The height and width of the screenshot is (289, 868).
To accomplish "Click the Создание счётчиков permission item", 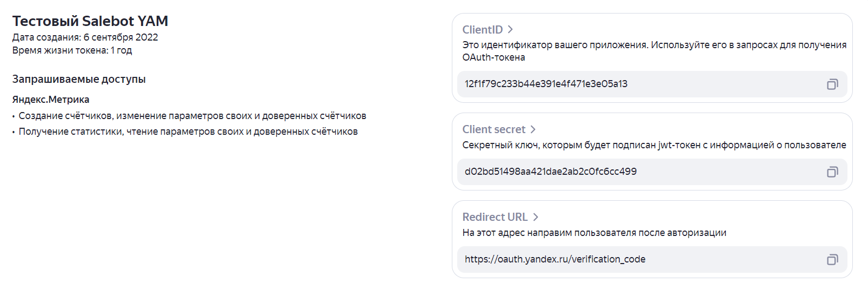I will tap(192, 116).
